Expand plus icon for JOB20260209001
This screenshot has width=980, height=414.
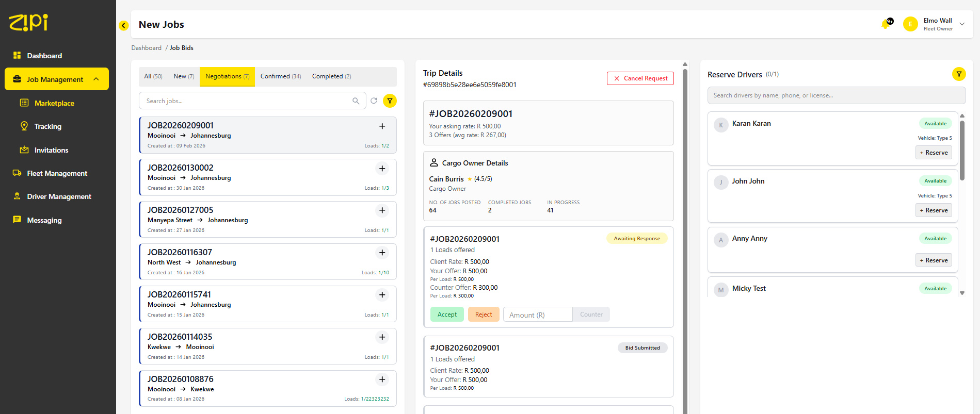point(382,126)
